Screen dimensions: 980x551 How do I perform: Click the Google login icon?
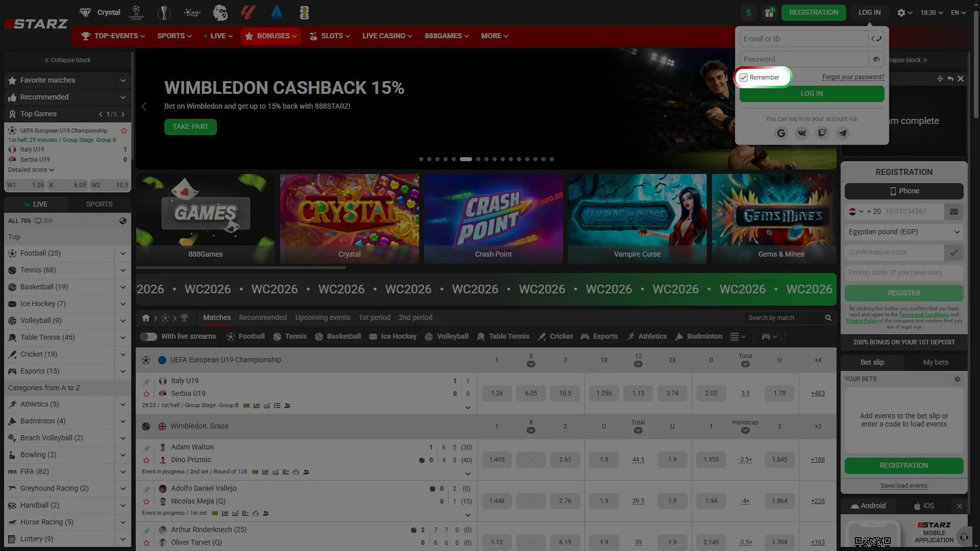pyautogui.click(x=781, y=133)
